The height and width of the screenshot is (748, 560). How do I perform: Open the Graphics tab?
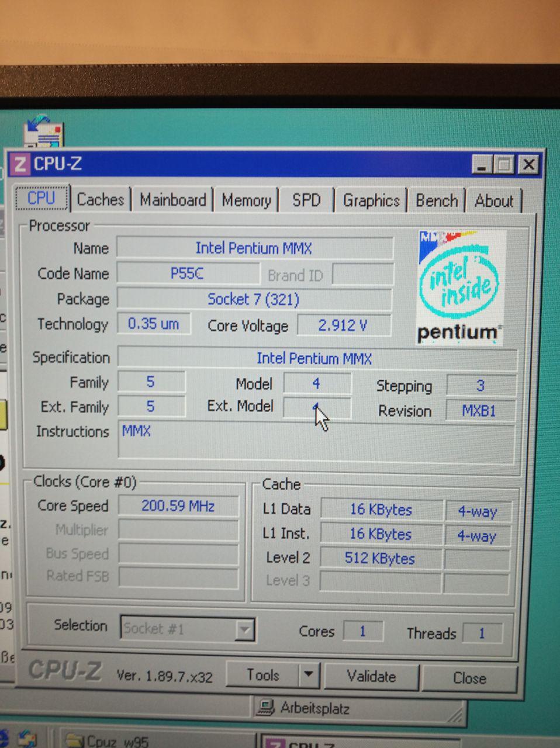[x=371, y=201]
